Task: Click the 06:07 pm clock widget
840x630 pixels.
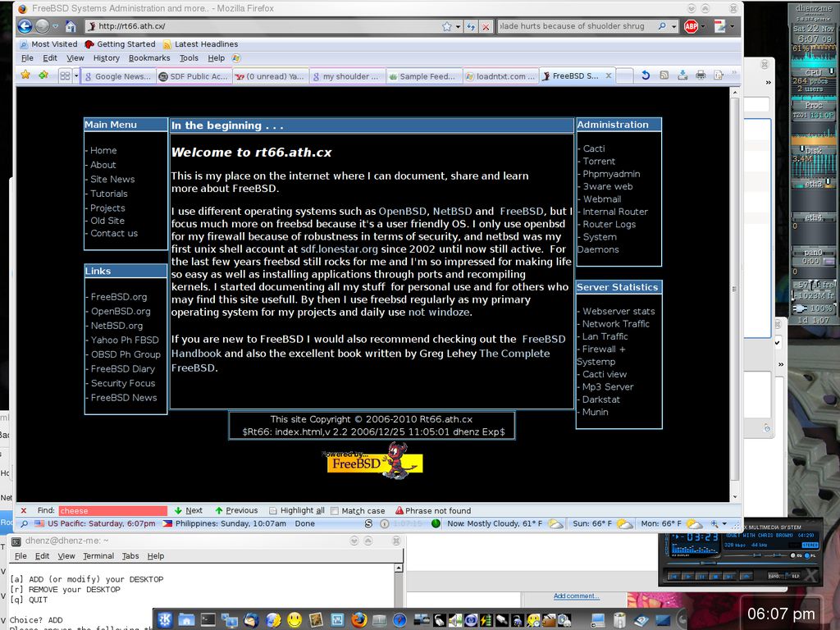Action: tap(781, 614)
